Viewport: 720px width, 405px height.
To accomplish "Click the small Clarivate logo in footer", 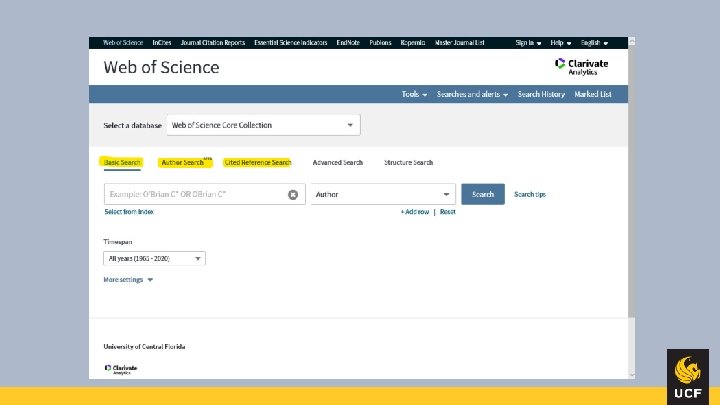I will pos(121,370).
